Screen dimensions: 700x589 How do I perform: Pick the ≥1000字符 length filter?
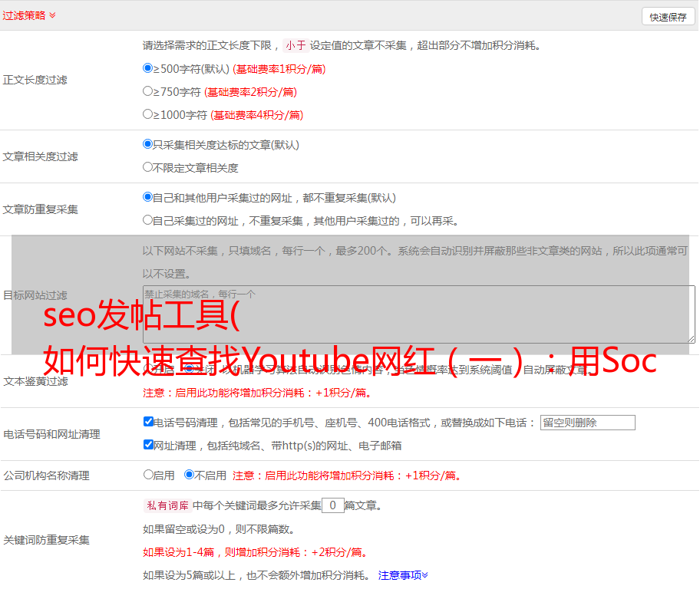(148, 114)
